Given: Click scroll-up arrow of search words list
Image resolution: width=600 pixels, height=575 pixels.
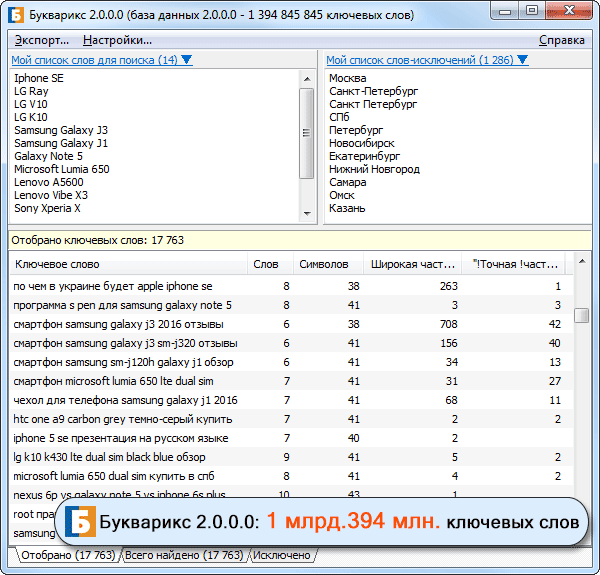Looking at the screenshot, I should tap(306, 77).
